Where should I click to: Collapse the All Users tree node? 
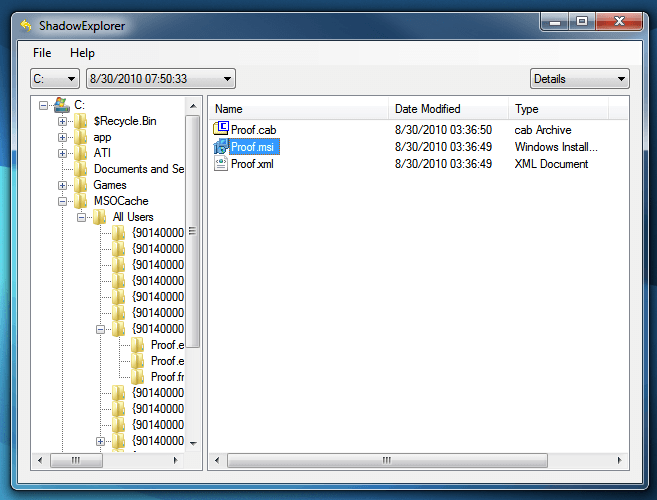coord(82,217)
